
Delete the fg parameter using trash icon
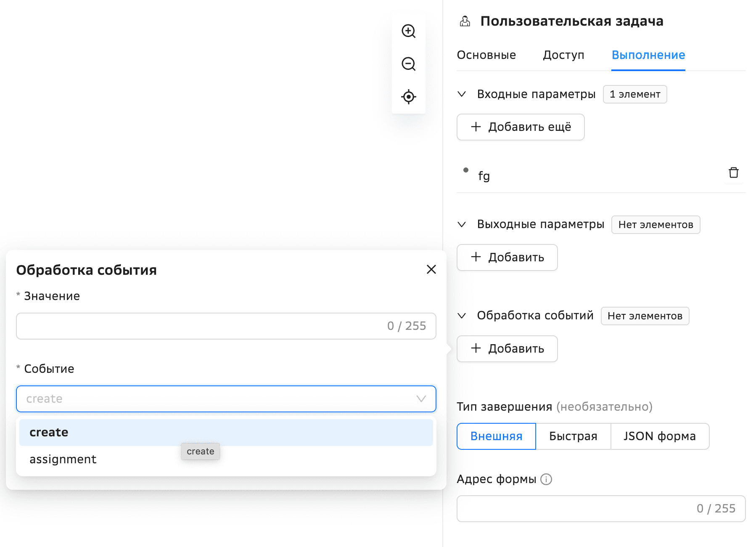[x=734, y=173]
